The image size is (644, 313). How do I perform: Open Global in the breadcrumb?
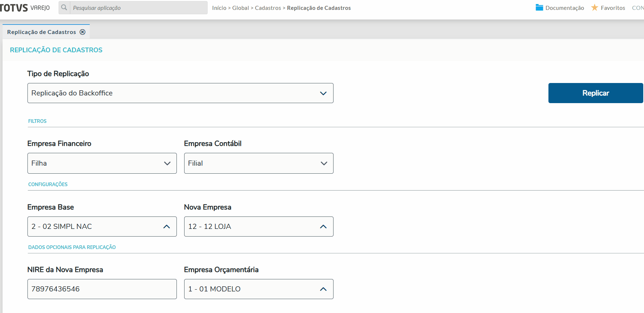pyautogui.click(x=241, y=8)
